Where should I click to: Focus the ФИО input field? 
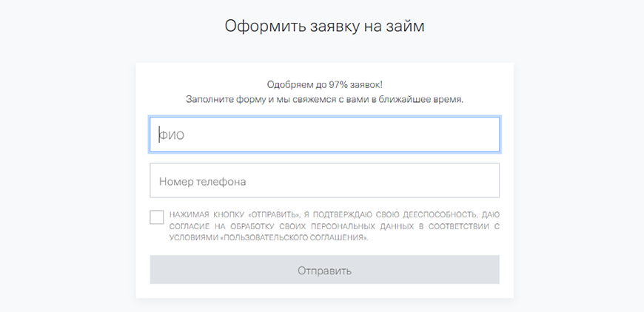324,135
